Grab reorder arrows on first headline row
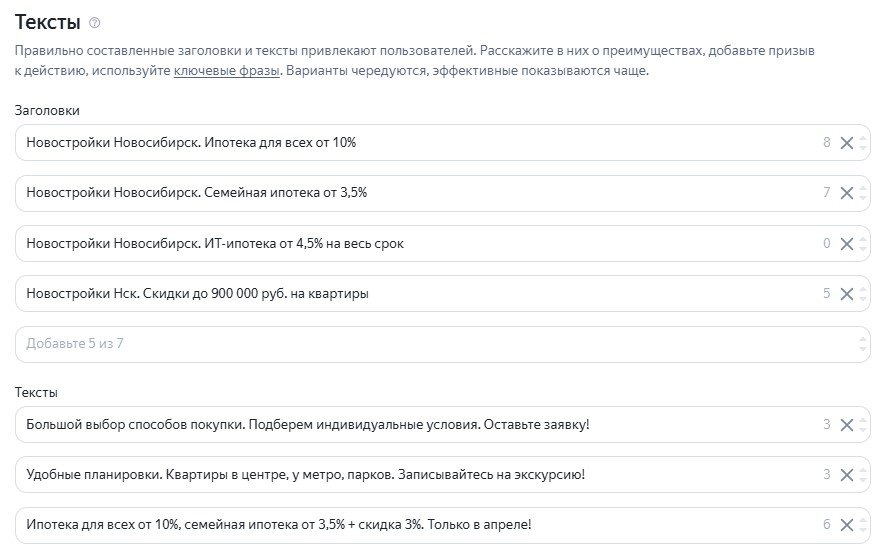Image resolution: width=882 pixels, height=556 pixels. pyautogui.click(x=863, y=143)
